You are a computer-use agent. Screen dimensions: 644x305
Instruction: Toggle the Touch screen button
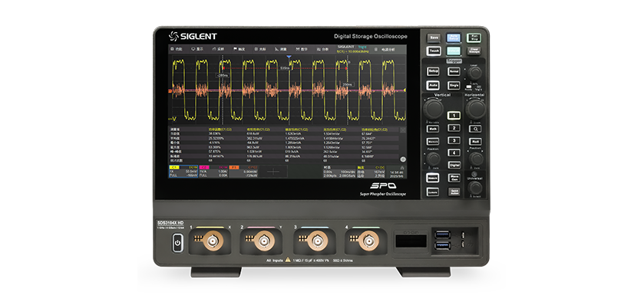click(434, 51)
